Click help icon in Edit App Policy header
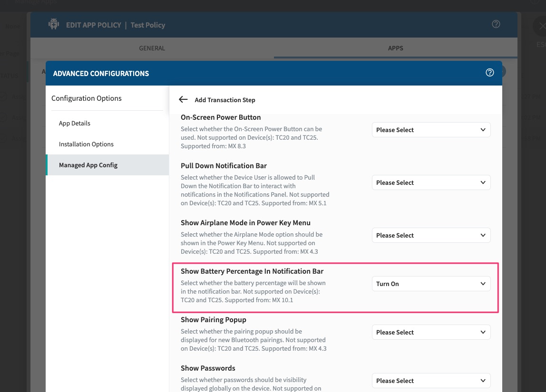 496,24
